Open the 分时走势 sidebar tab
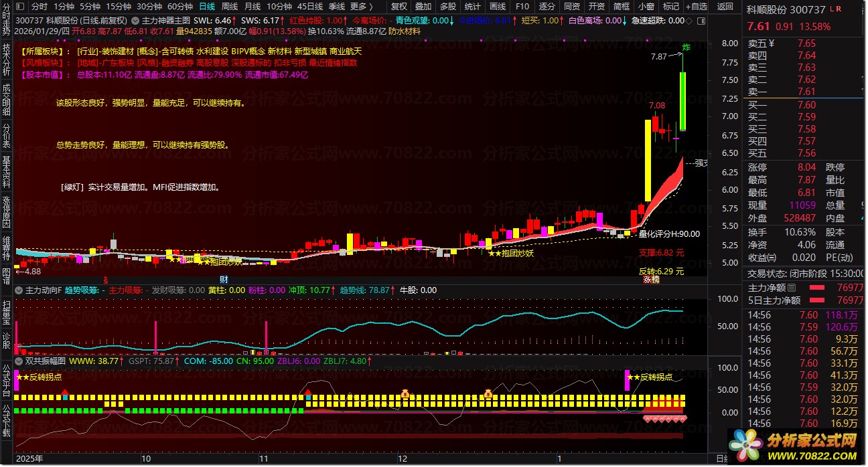868x467 pixels. pyautogui.click(x=7, y=21)
